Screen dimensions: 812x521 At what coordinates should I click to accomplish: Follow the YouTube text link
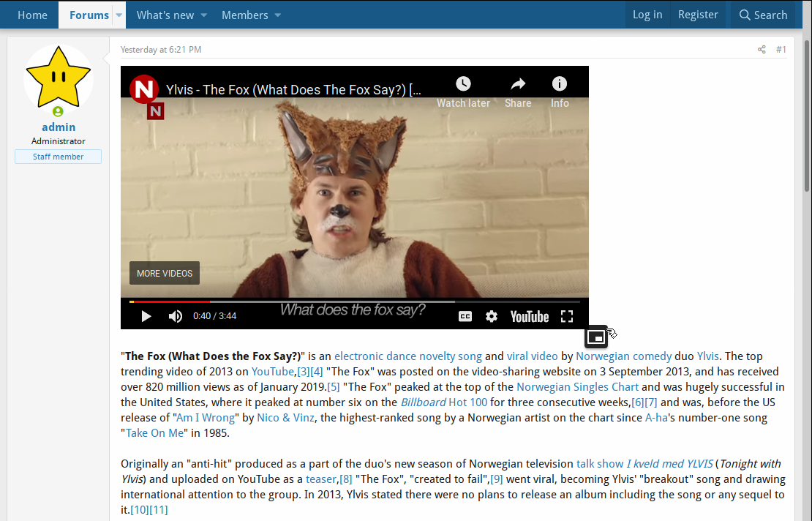point(272,372)
